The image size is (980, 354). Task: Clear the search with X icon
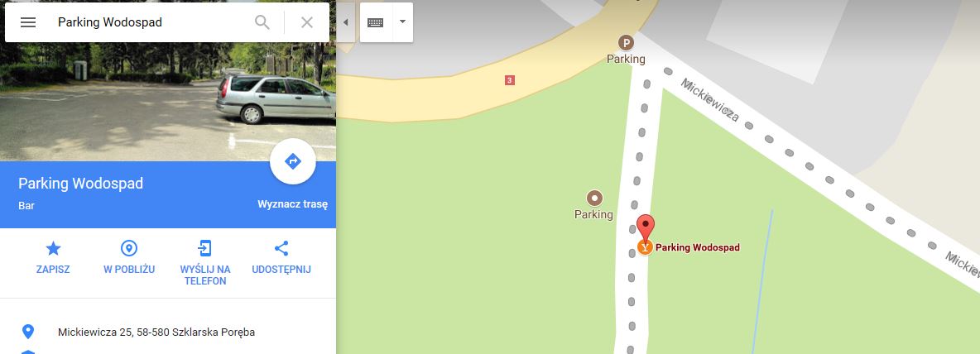coord(307,22)
